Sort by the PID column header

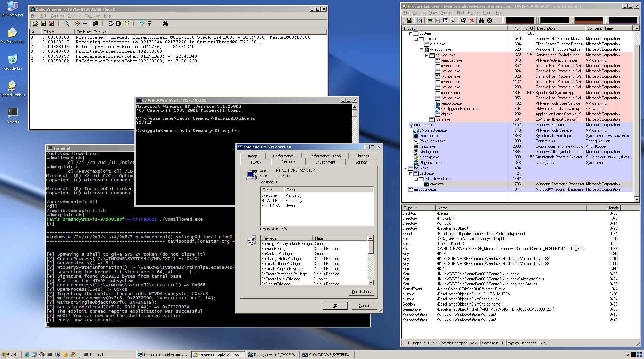pyautogui.click(x=515, y=28)
